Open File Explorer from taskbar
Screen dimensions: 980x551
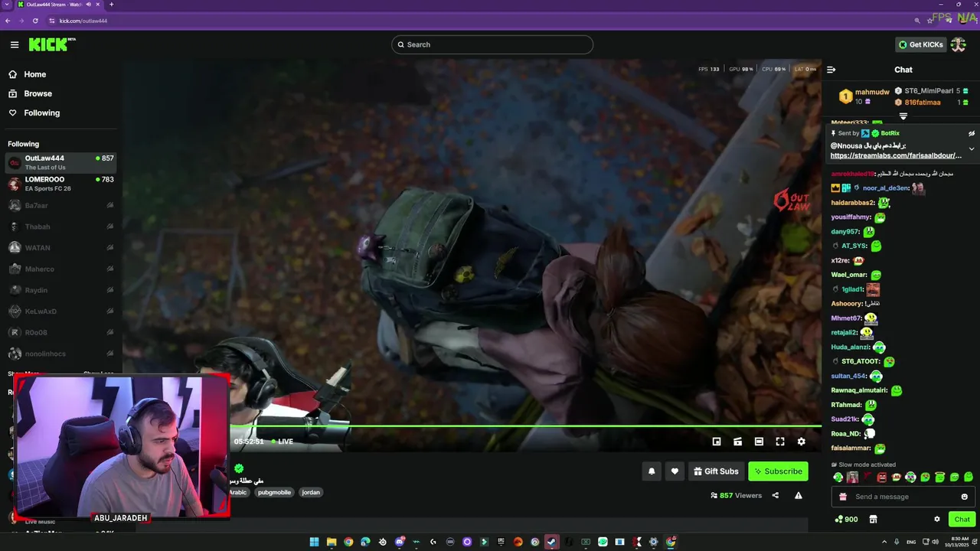[332, 542]
